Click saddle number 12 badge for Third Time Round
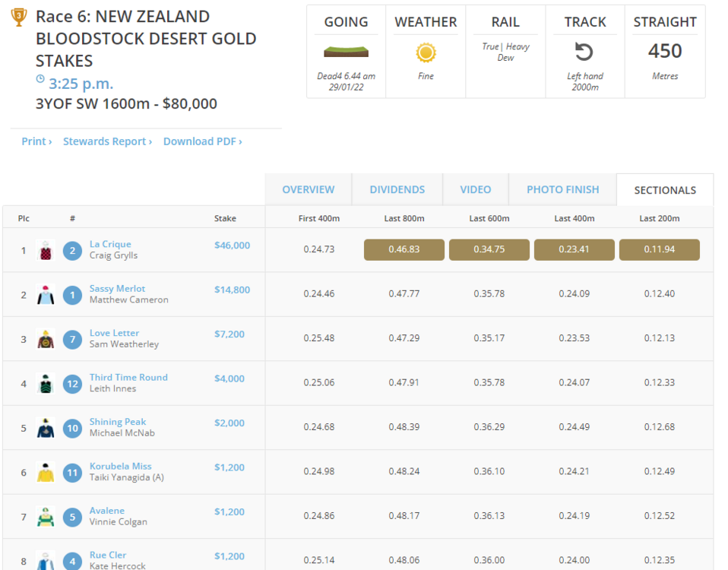The width and height of the screenshot is (728, 570). (x=72, y=384)
